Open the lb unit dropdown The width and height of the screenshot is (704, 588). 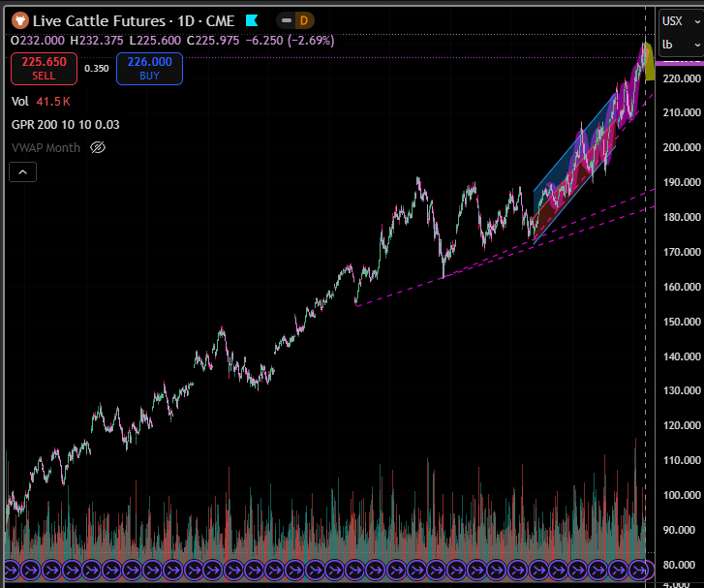click(x=681, y=45)
